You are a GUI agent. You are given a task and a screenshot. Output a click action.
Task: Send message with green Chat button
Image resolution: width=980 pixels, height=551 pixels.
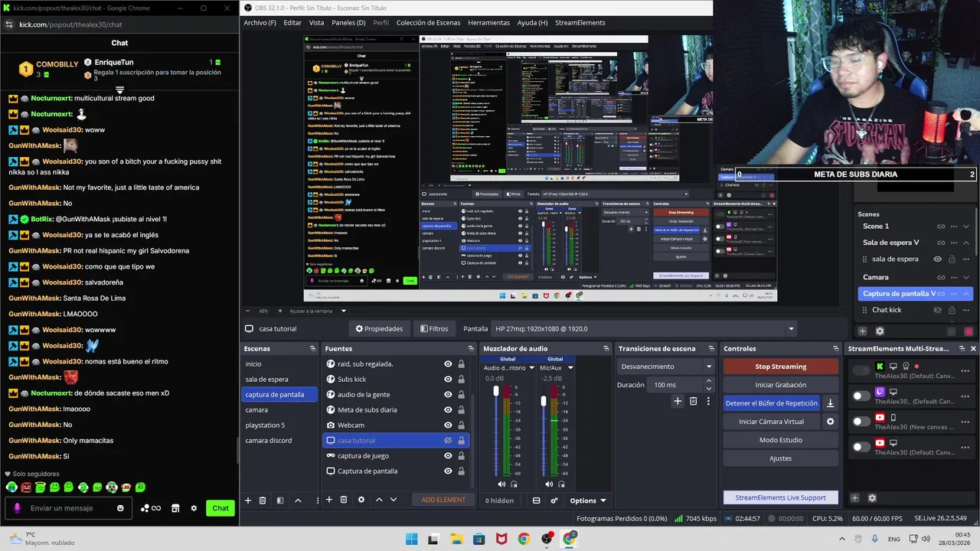[x=220, y=508]
